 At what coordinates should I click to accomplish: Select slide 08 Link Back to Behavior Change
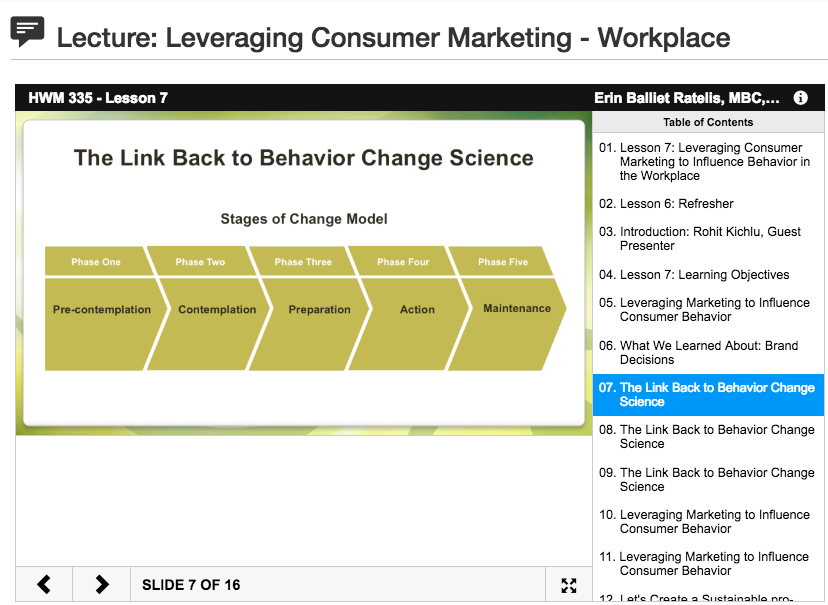pos(708,437)
